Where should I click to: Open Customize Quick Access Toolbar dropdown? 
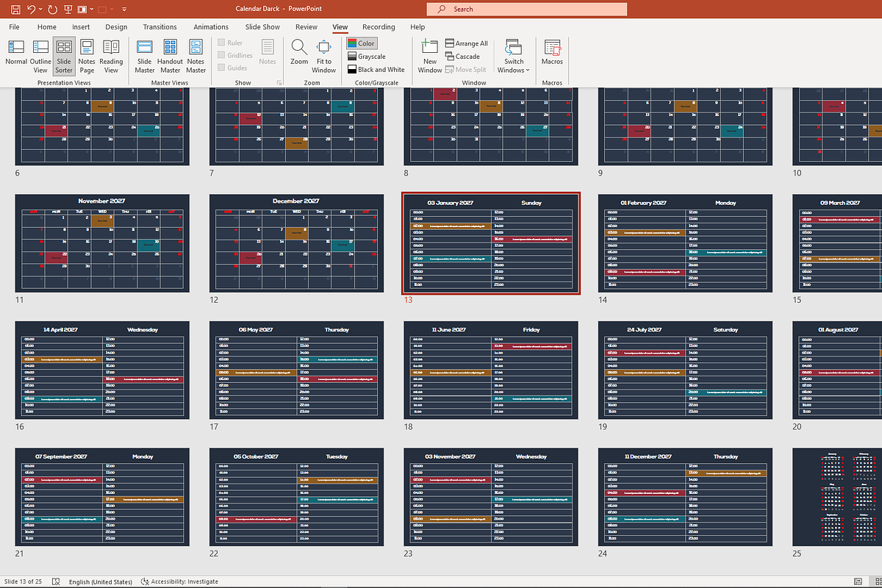pos(123,10)
